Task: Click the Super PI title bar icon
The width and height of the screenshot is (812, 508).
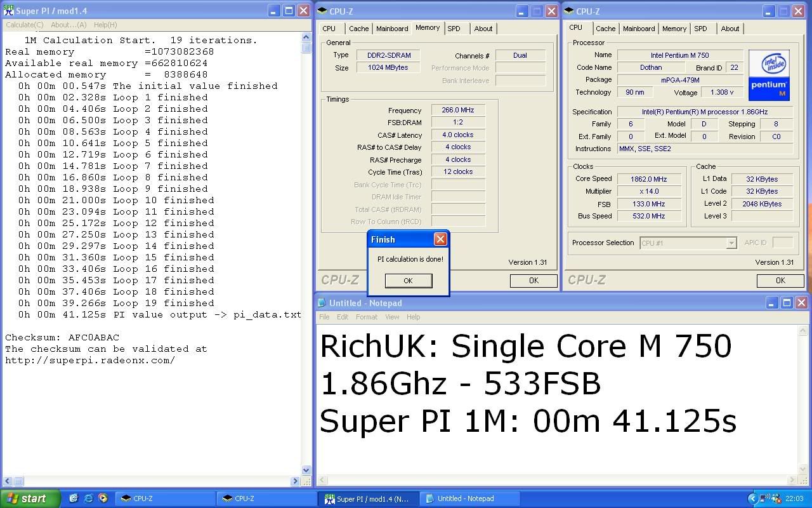Action: (x=8, y=10)
